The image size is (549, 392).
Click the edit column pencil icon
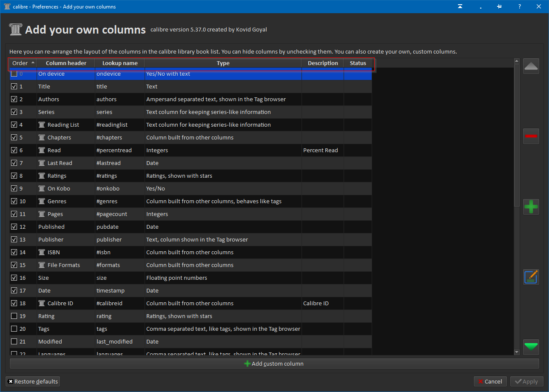click(x=531, y=277)
